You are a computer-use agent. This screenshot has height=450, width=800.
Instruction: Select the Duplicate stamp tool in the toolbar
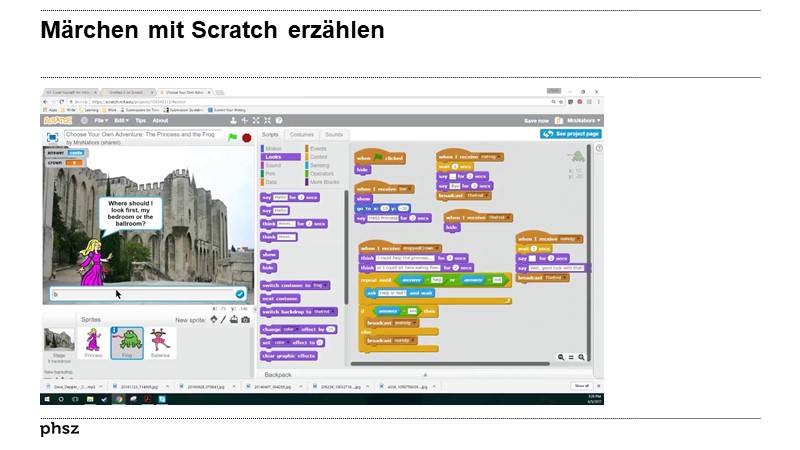(233, 120)
